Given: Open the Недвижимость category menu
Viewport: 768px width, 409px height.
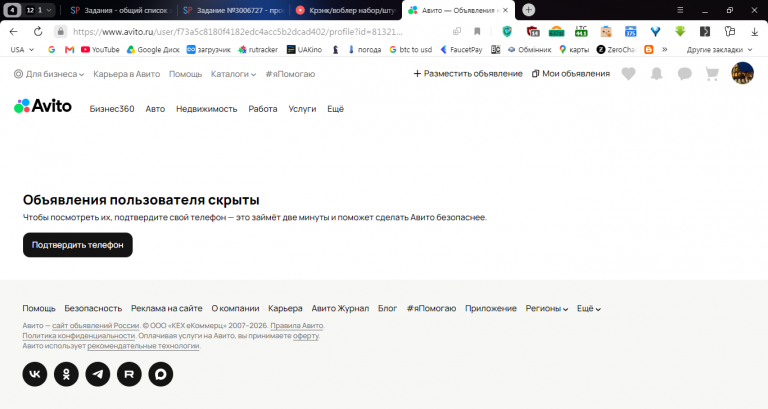Looking at the screenshot, I should click(207, 109).
